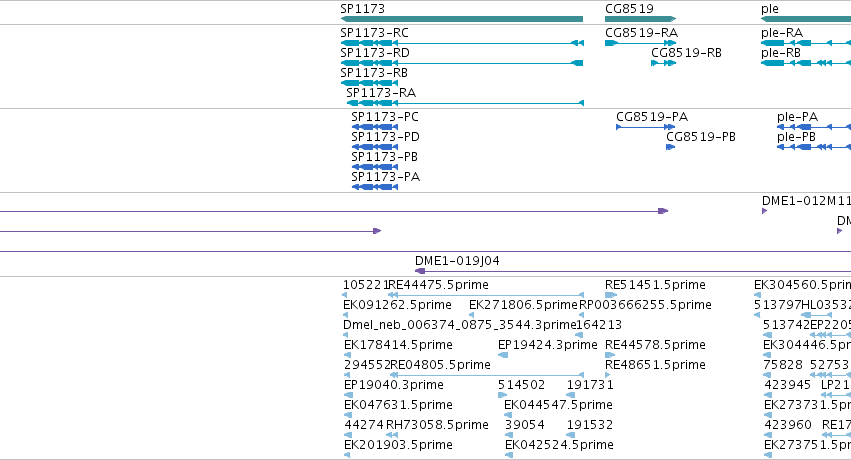The height and width of the screenshot is (460, 851).
Task: Click the 423960 feature label
Action: coord(788,425)
